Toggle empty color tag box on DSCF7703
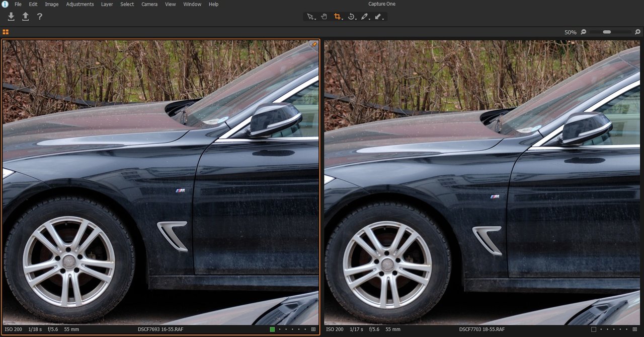The height and width of the screenshot is (337, 644). [x=594, y=329]
